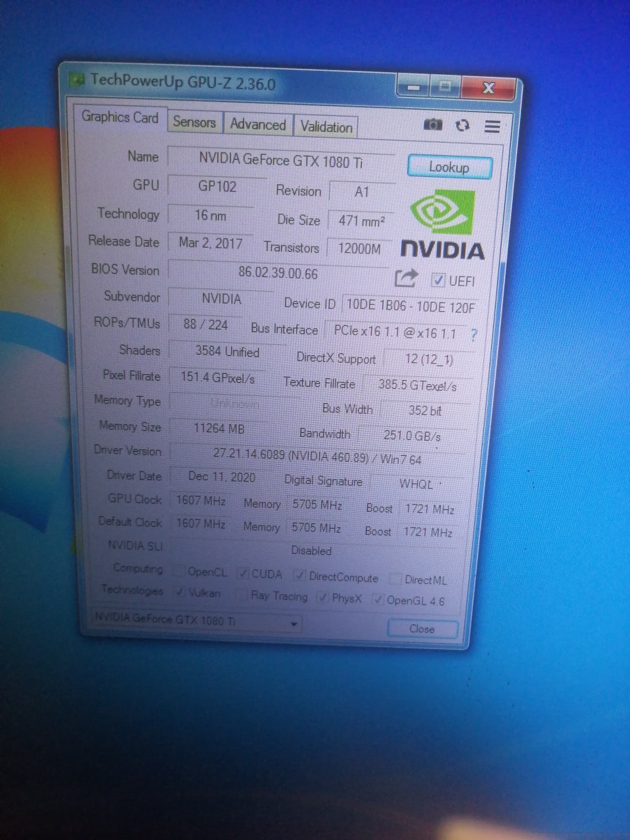Minimize the GPU-Z window

coord(414,87)
